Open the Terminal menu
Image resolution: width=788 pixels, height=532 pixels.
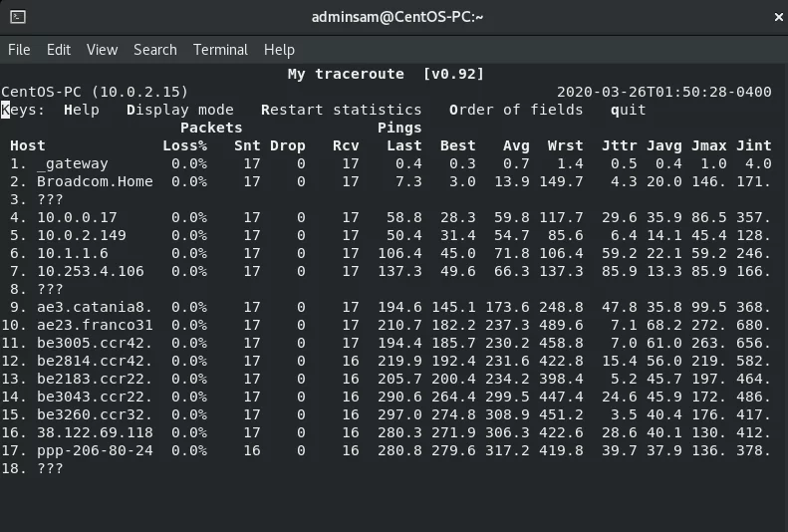(x=220, y=50)
